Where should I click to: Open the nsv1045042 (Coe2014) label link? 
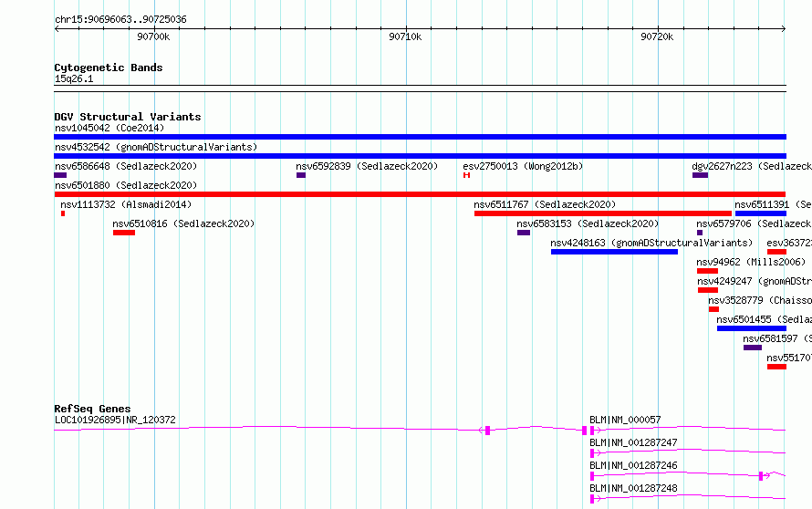pos(109,128)
